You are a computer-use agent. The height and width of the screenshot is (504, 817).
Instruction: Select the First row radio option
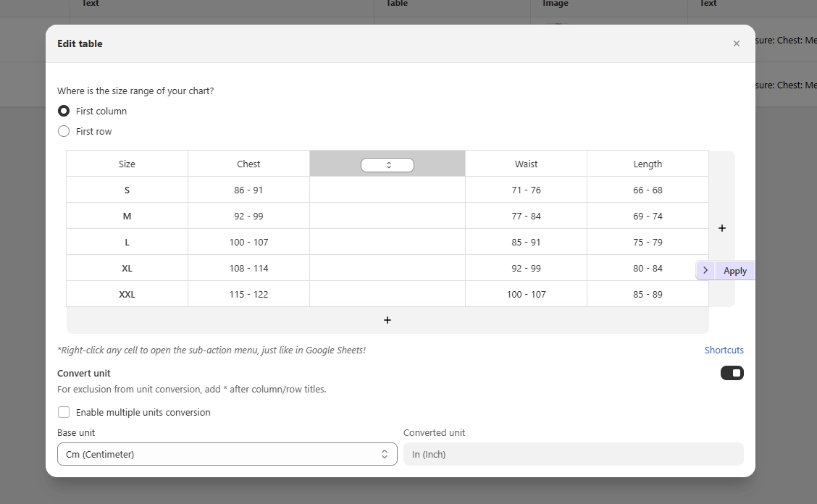(x=64, y=131)
